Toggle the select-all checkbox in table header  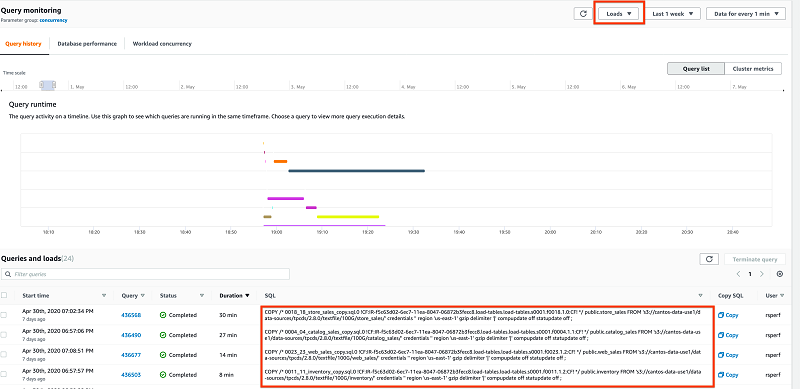4,295
